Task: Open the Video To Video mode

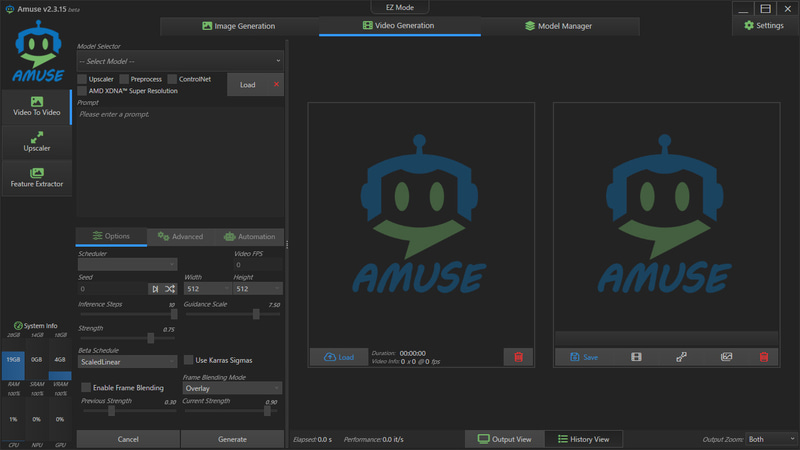Action: tap(37, 107)
